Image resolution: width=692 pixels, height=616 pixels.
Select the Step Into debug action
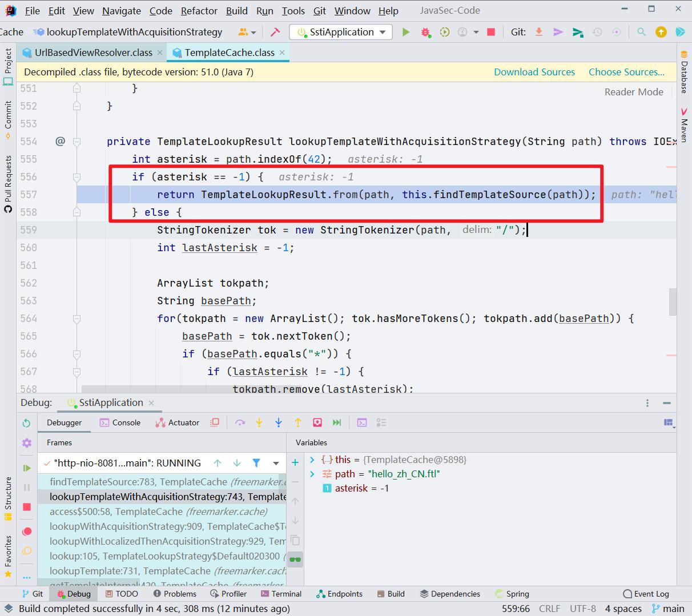click(x=259, y=422)
